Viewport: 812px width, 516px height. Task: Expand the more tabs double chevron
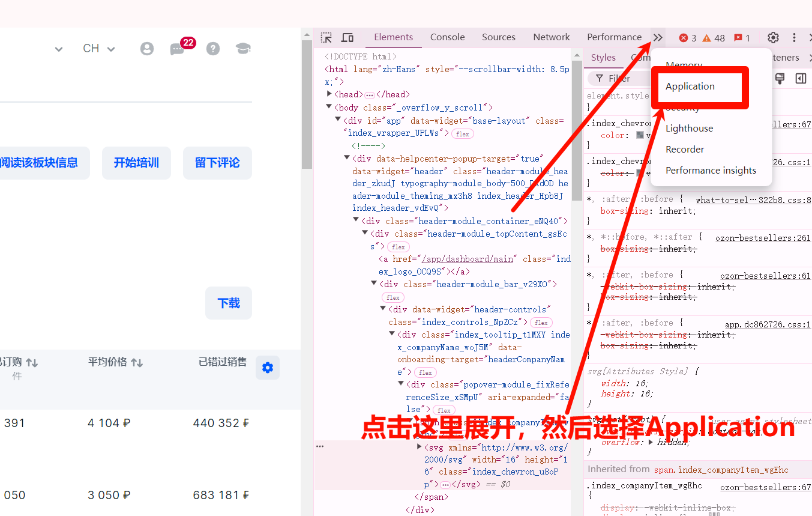[658, 37]
